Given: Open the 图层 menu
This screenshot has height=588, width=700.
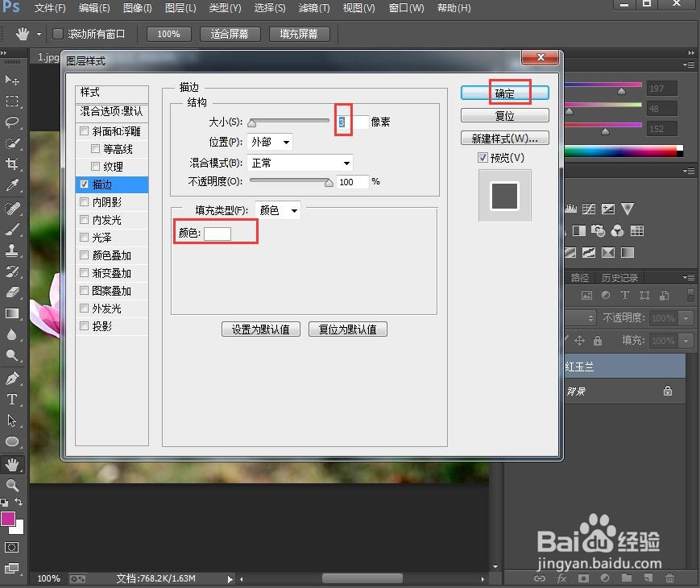Looking at the screenshot, I should (180, 8).
